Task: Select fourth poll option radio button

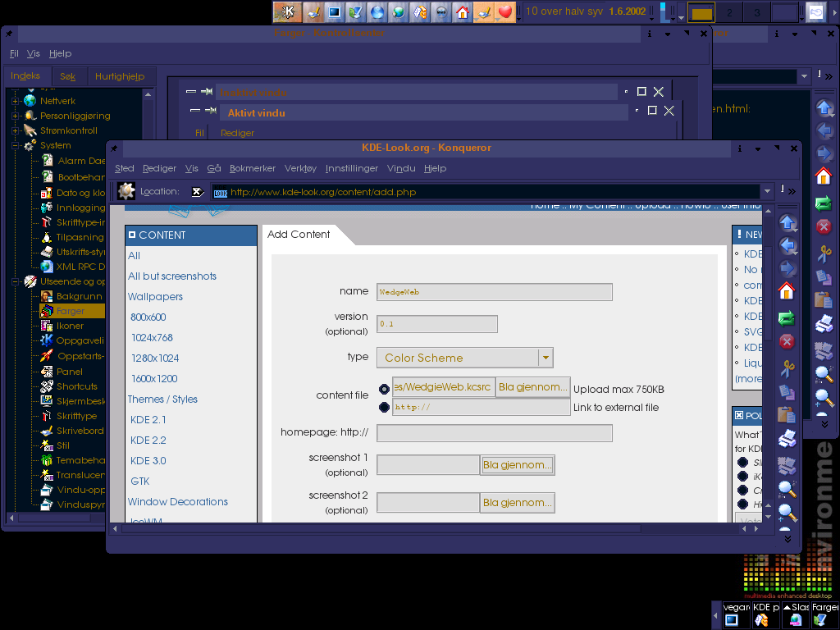Action: click(742, 504)
